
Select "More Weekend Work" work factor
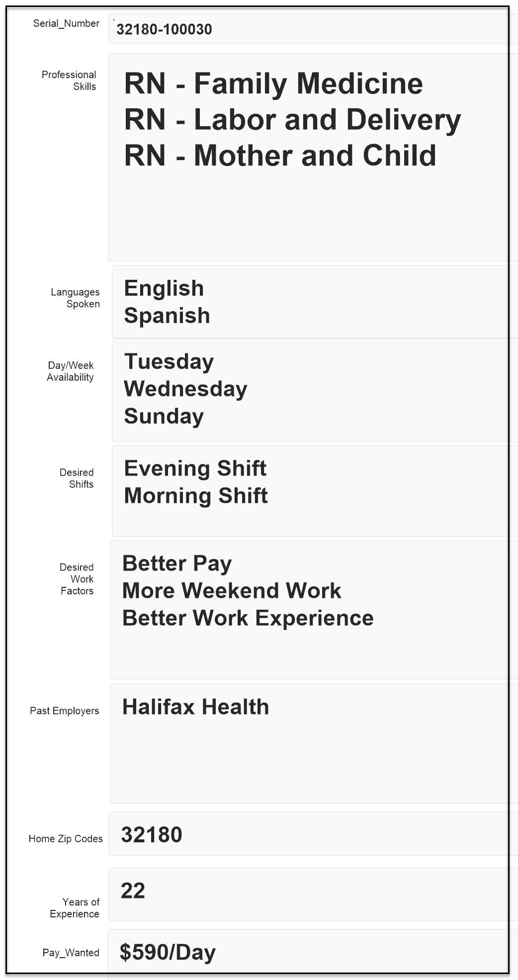click(x=232, y=590)
